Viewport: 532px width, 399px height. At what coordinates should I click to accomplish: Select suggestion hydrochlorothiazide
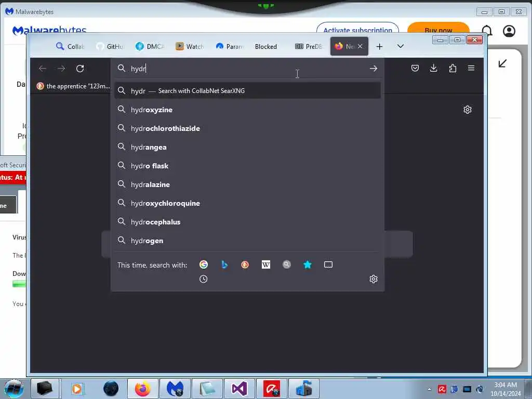tap(247, 128)
